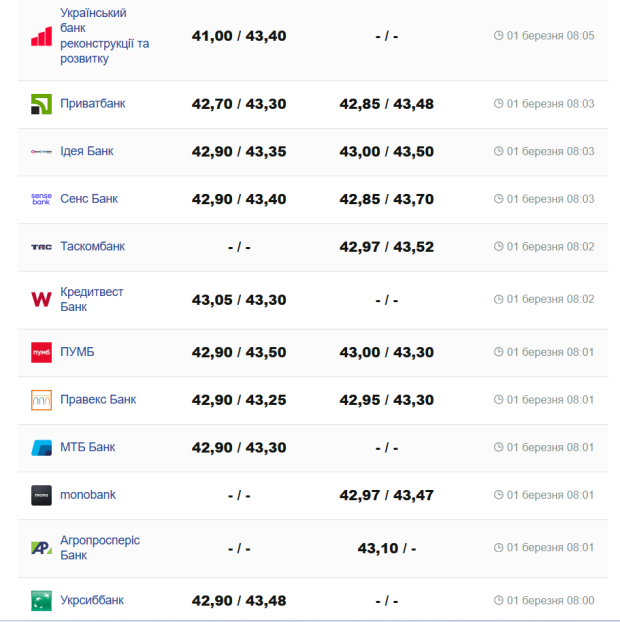Screen dimensions: 620x622
Task: Open the Укрсиббанк link
Action: [x=92, y=600]
